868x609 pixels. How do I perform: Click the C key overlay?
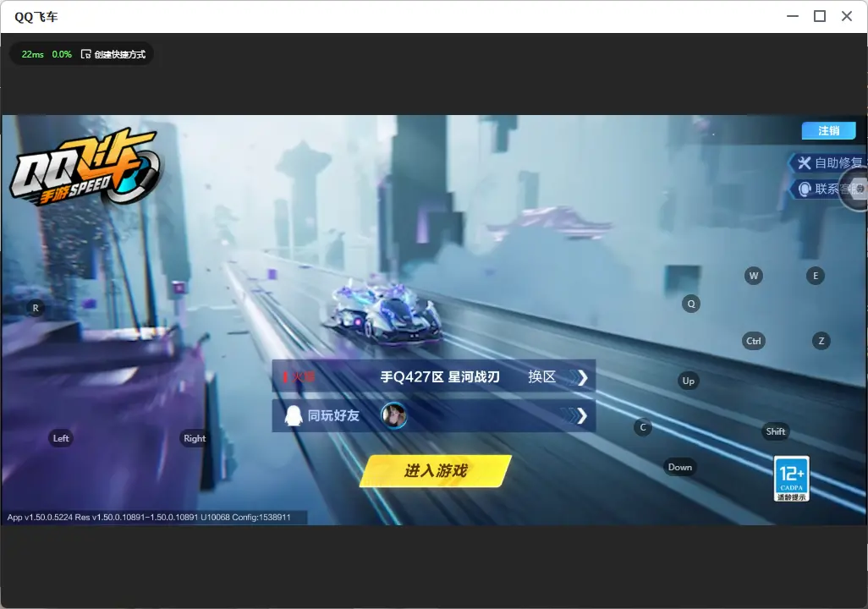(643, 427)
